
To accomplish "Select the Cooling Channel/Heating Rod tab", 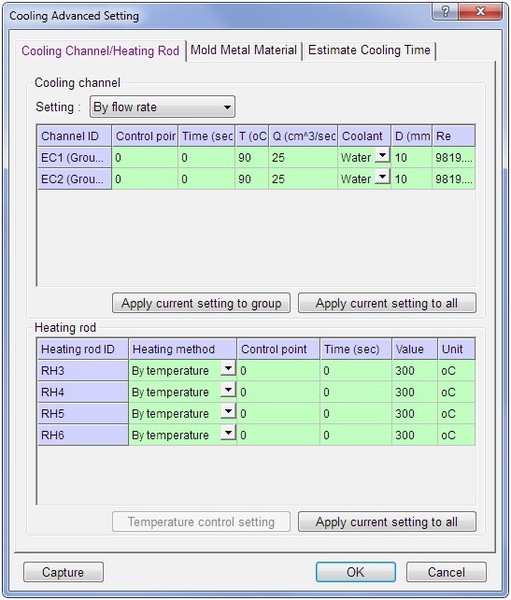I will pos(100,51).
